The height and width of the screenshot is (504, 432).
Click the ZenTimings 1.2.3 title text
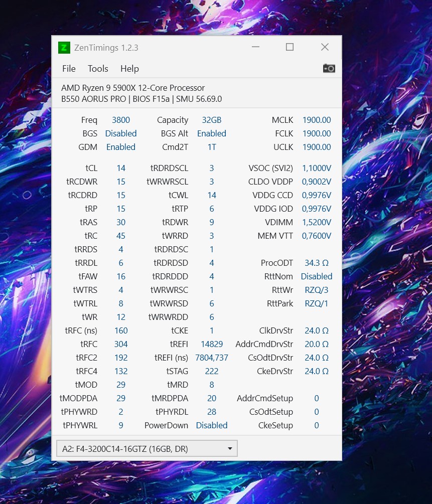click(106, 48)
